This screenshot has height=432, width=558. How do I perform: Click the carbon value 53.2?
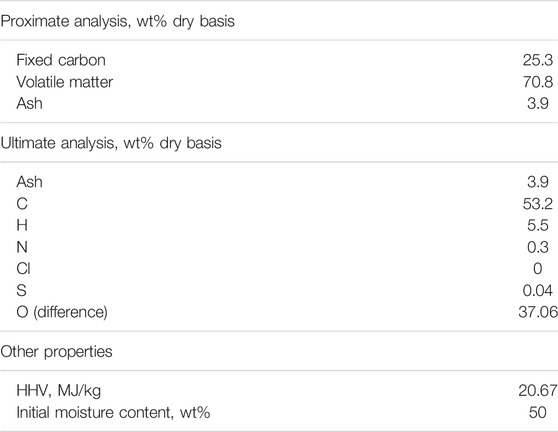coord(538,204)
